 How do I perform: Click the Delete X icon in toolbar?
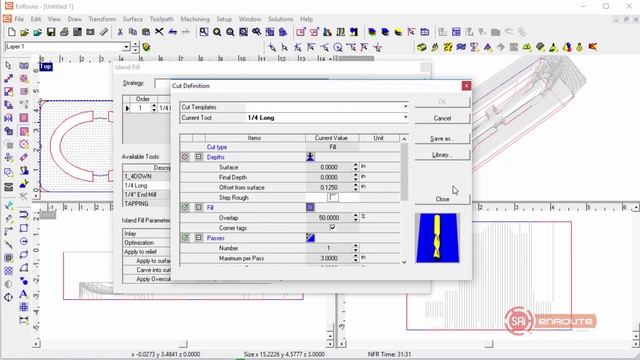pos(159,32)
